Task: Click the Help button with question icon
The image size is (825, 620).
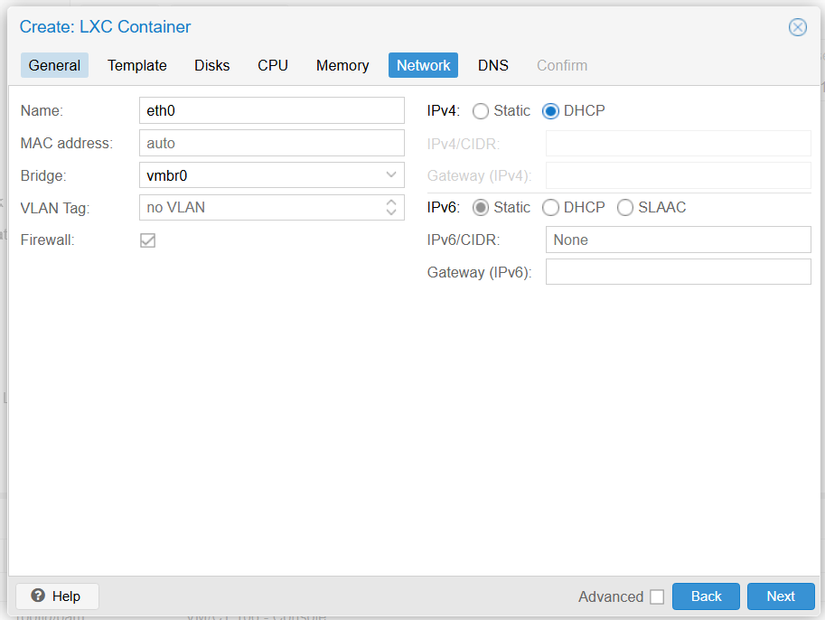Action: point(57,596)
